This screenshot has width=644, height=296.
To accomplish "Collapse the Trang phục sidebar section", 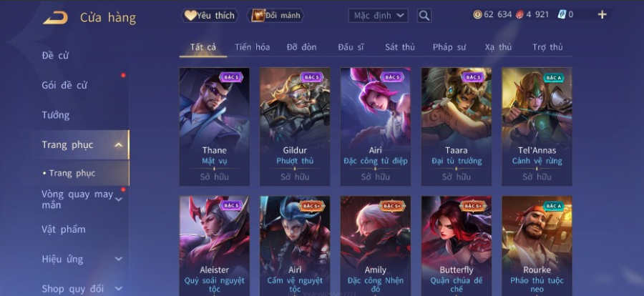I will click(x=119, y=145).
